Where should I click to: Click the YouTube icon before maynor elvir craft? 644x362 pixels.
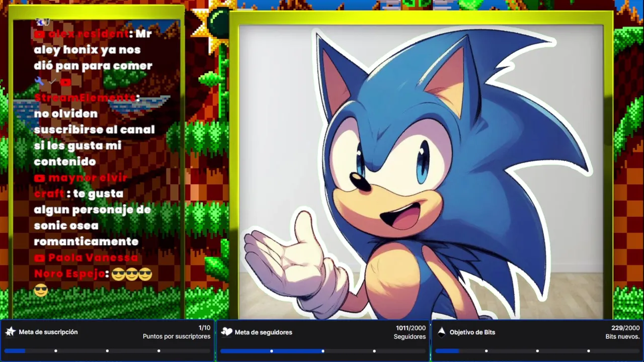[x=39, y=178]
